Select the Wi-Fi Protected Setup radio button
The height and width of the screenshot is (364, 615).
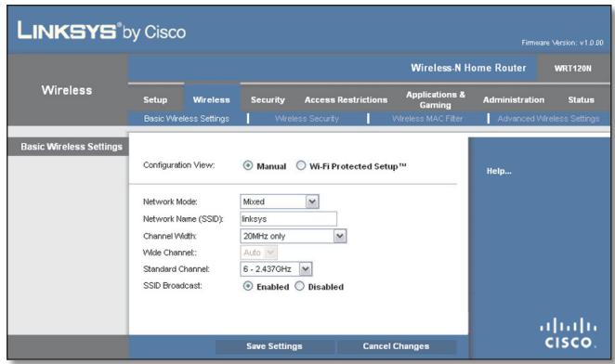click(301, 165)
